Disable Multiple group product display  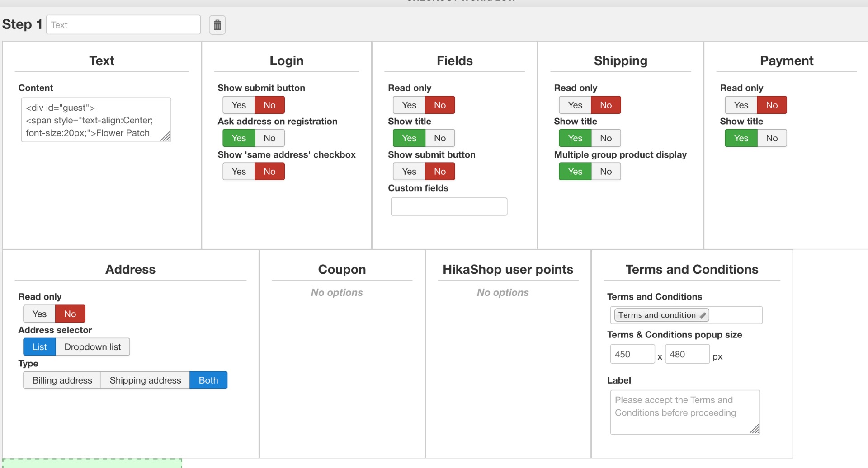point(606,172)
